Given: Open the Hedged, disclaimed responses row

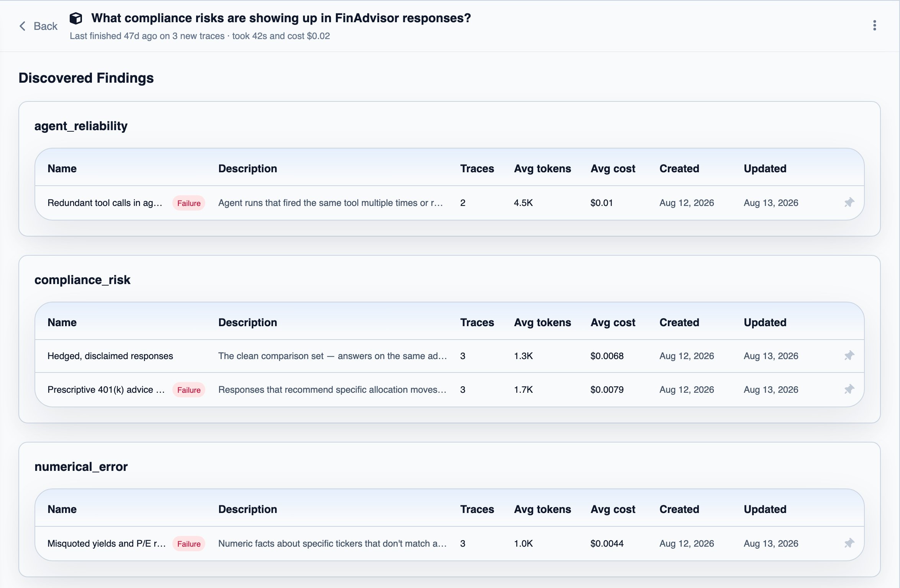Looking at the screenshot, I should [x=449, y=356].
